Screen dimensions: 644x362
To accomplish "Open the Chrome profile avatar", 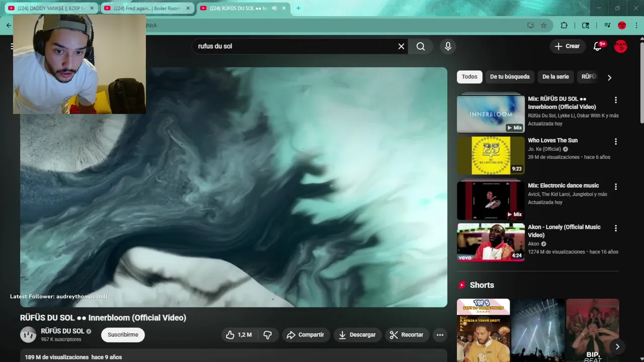I will (622, 25).
